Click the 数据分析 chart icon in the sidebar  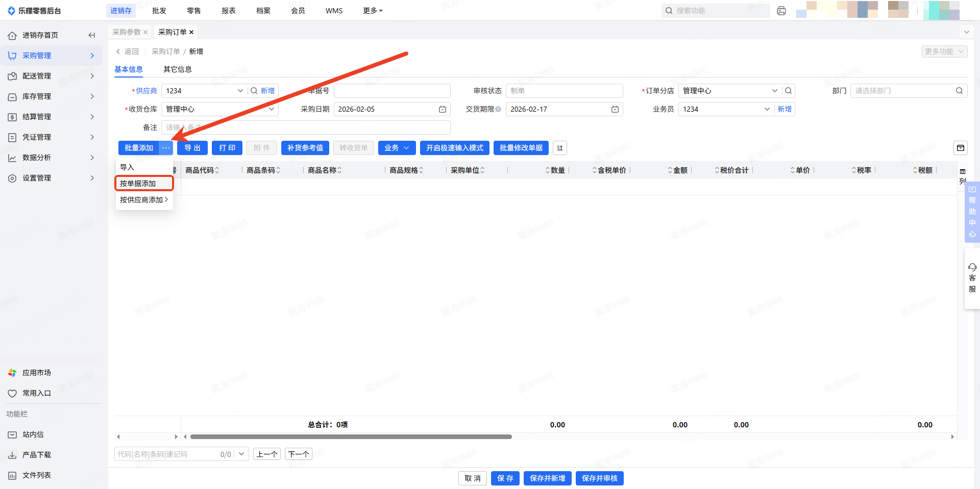click(12, 158)
